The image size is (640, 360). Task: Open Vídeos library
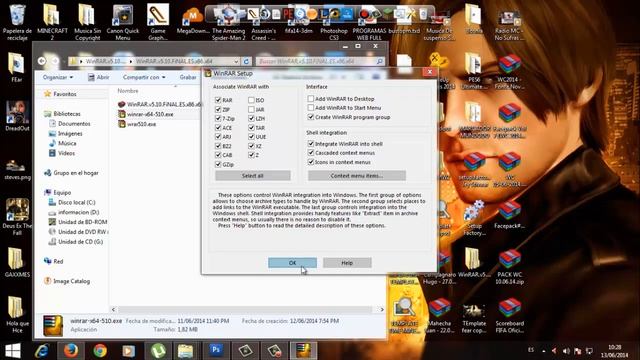pos(66,153)
